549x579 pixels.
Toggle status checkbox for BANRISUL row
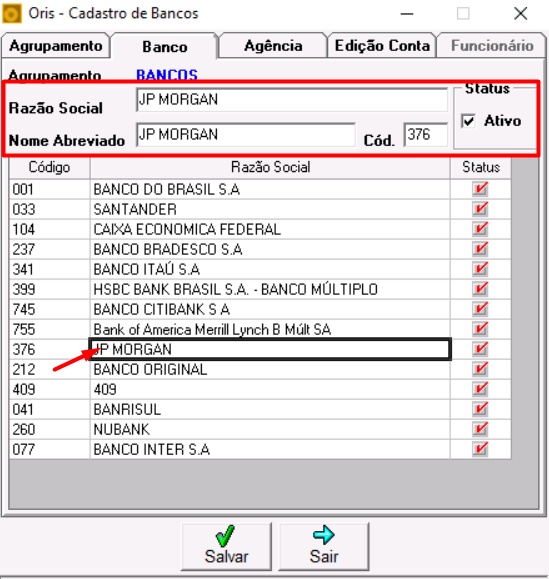480,408
